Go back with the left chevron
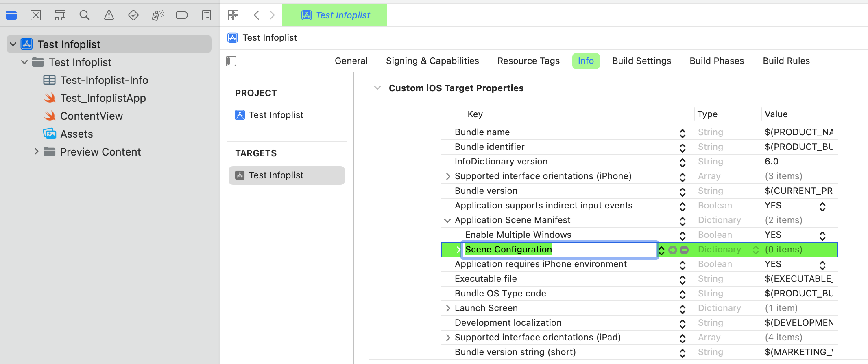868x364 pixels. (256, 15)
